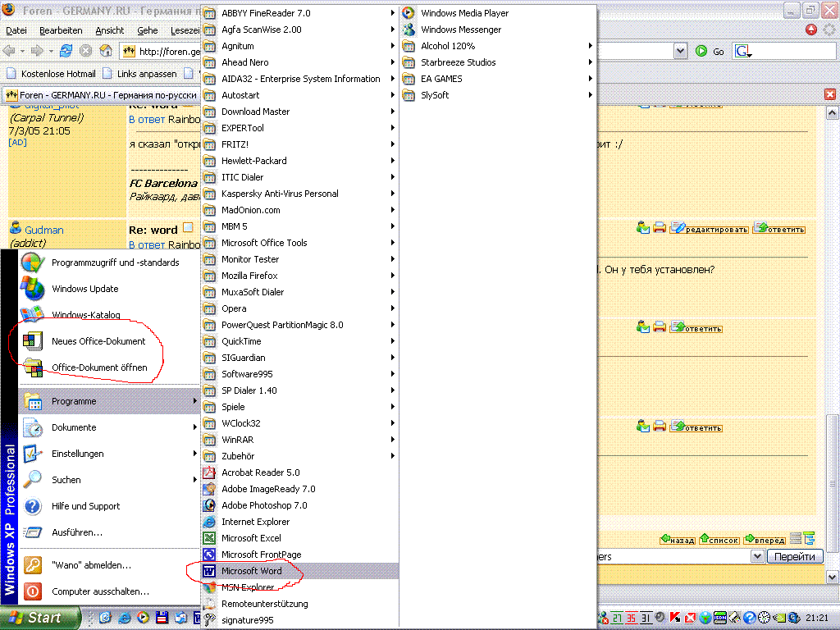
Task: Expand the EA GAMES submenu
Action: pos(498,79)
